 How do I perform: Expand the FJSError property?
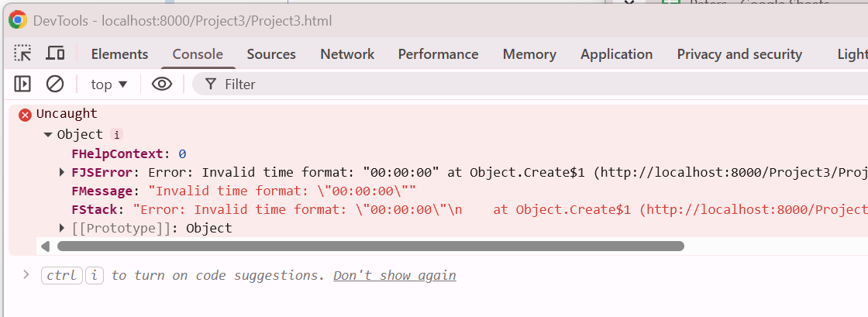pyautogui.click(x=62, y=172)
